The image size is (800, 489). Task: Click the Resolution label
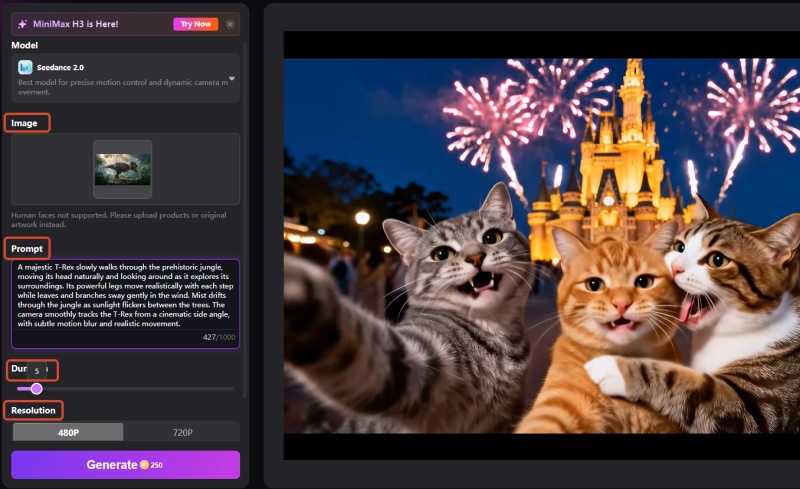(33, 410)
